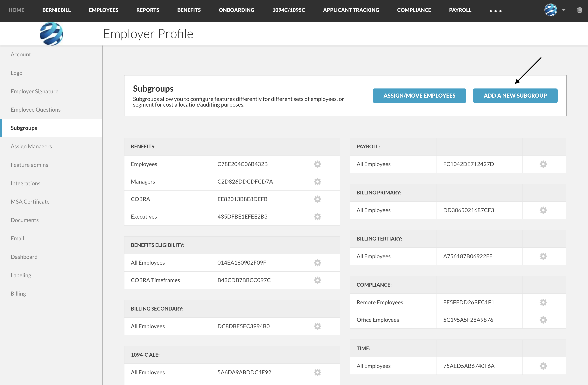Image resolution: width=588 pixels, height=385 pixels.
Task: Open BENEFITS in top navigation
Action: pyautogui.click(x=189, y=10)
